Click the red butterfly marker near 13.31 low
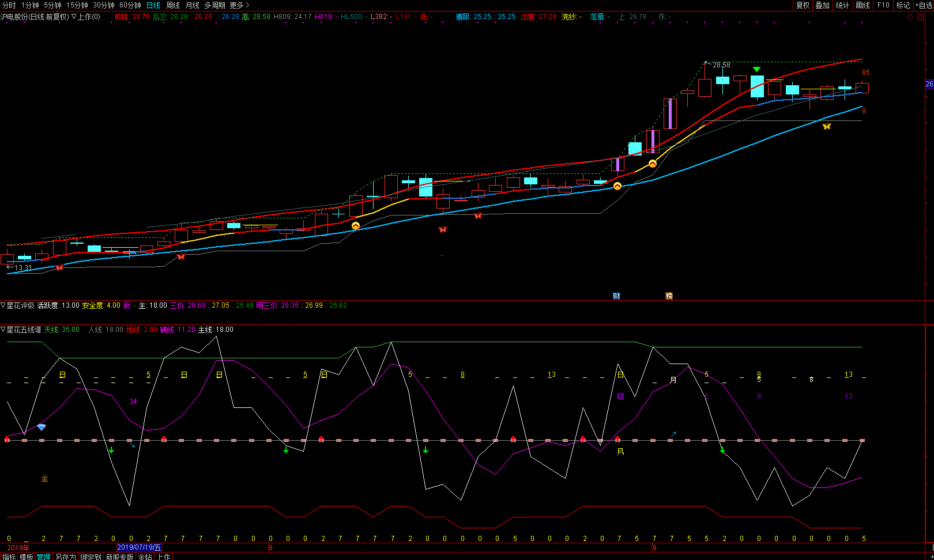 pyautogui.click(x=59, y=267)
